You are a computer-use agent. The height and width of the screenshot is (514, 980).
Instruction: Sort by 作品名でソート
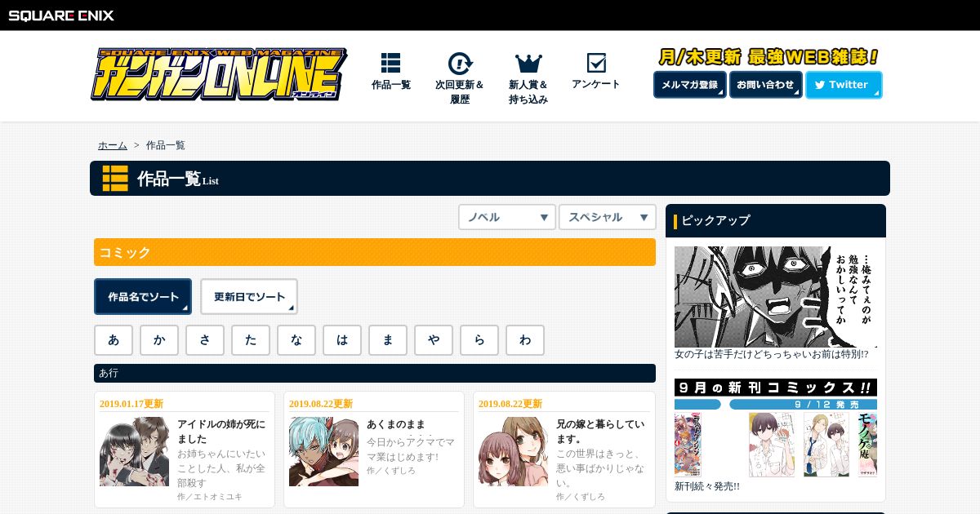(x=143, y=297)
